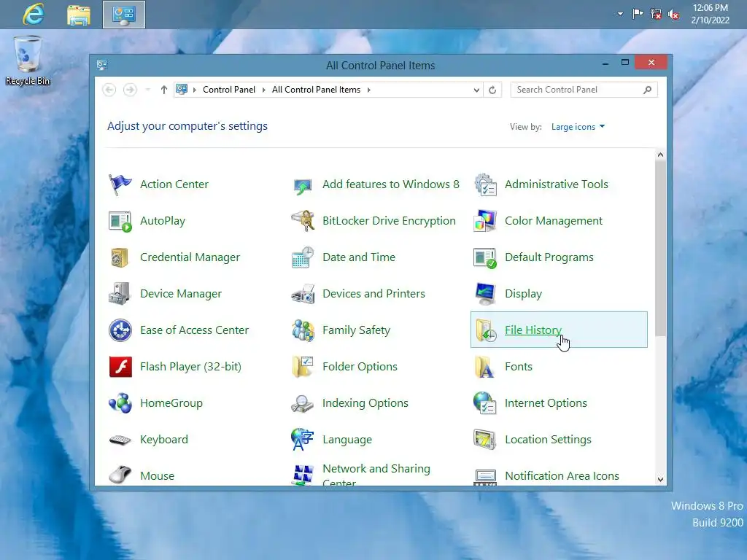Click the Forward navigation button

pos(130,90)
